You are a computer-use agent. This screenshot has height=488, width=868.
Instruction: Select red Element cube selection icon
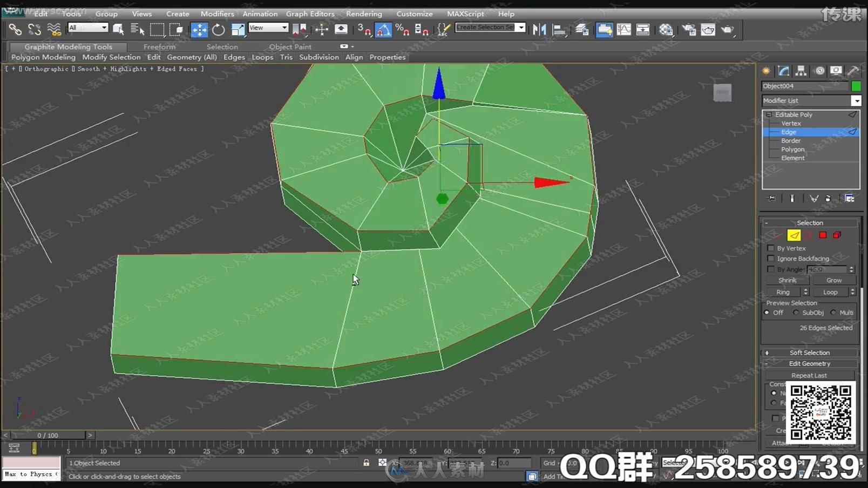[x=837, y=235]
